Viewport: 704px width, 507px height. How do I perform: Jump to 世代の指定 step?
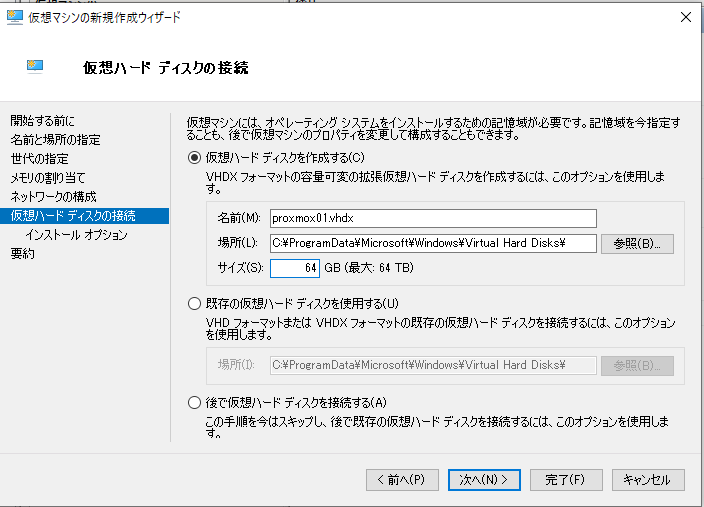coord(39,159)
